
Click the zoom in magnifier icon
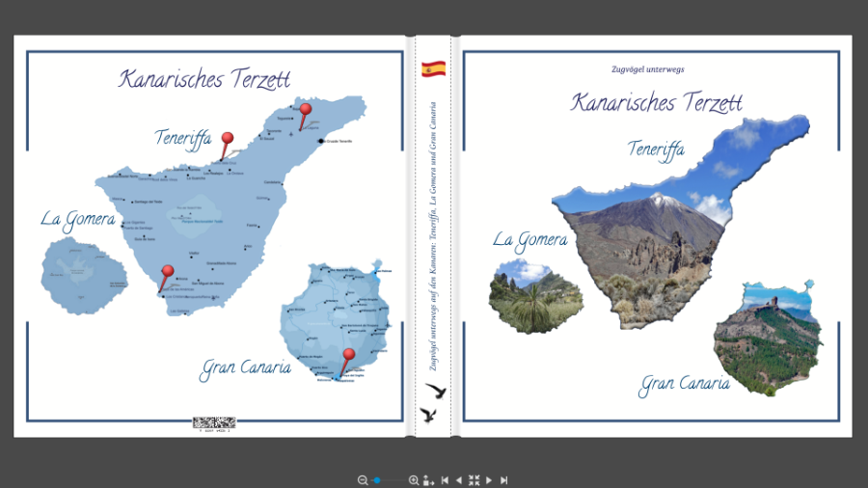[414, 480]
